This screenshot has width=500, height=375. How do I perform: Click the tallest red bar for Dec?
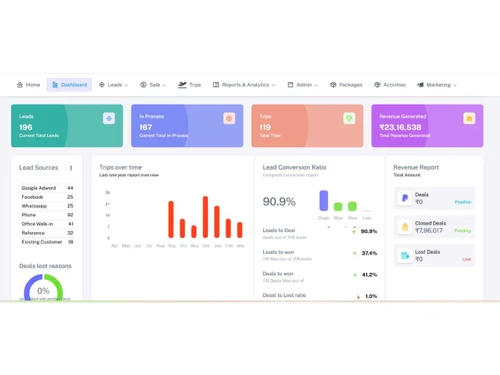[x=205, y=217]
